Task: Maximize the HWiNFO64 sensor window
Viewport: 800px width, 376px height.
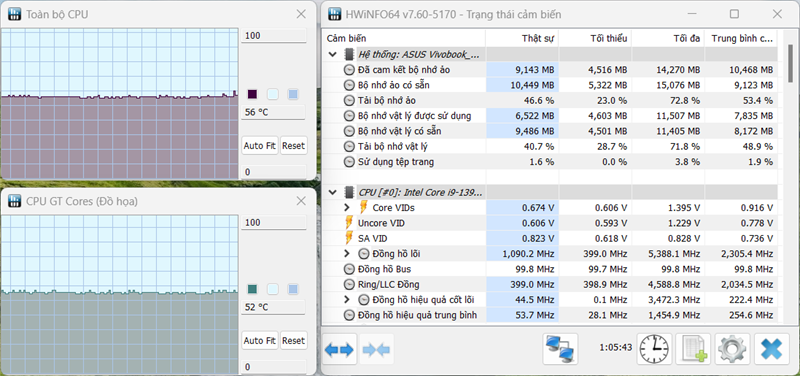Action: tap(734, 14)
